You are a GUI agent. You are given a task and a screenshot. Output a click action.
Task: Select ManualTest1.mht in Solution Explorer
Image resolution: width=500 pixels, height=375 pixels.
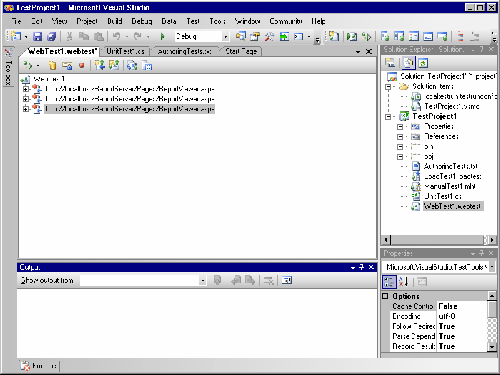[x=450, y=186]
